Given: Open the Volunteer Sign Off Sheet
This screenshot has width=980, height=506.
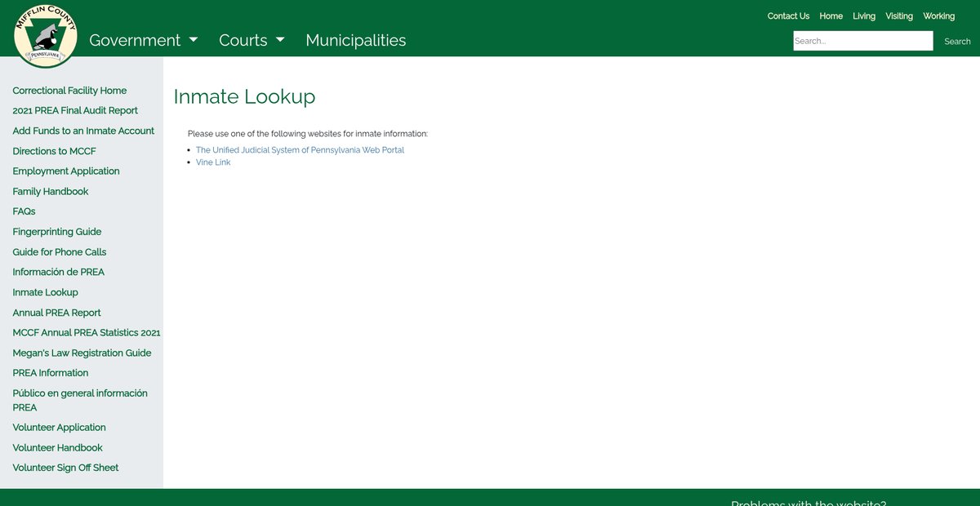Looking at the screenshot, I should click(65, 468).
